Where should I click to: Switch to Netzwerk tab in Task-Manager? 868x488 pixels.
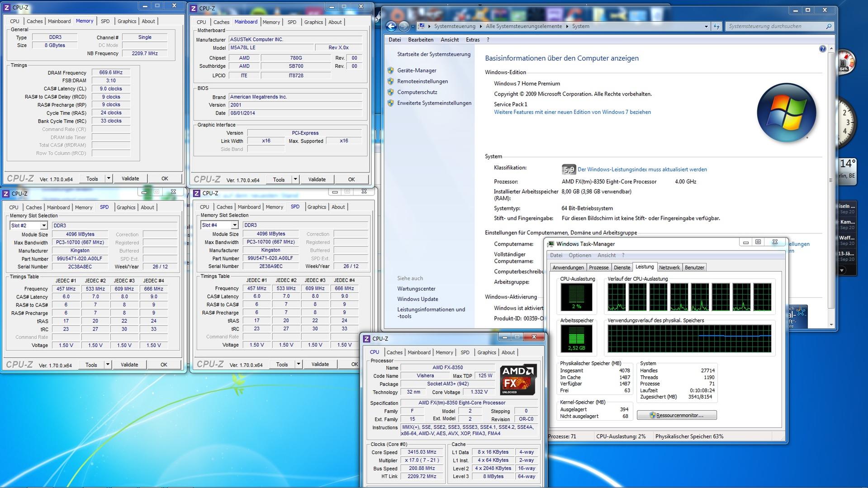point(669,267)
